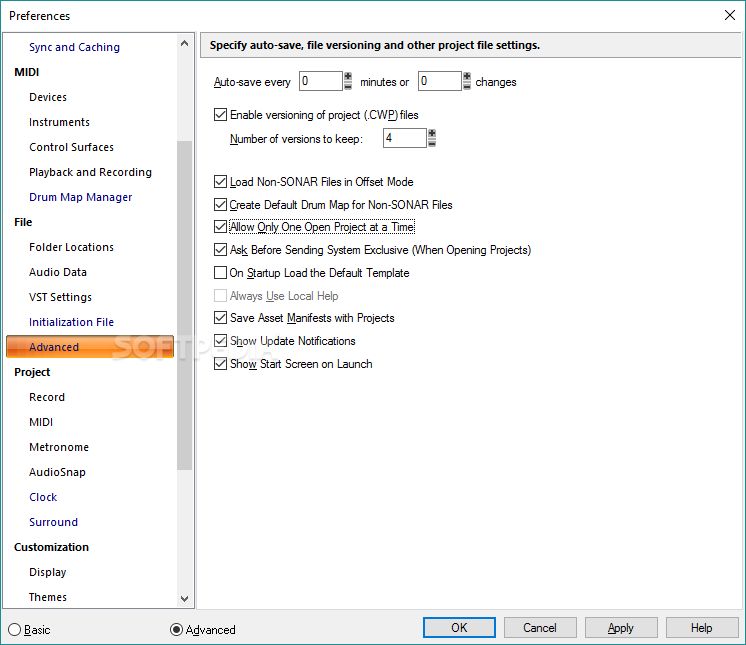Open Surround settings page
746x645 pixels.
coord(53,522)
